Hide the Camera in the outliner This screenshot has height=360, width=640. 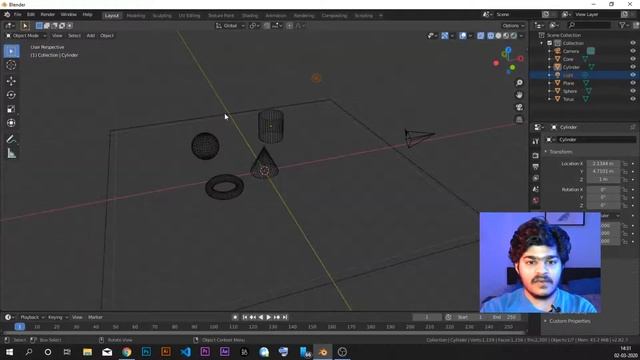point(633,51)
